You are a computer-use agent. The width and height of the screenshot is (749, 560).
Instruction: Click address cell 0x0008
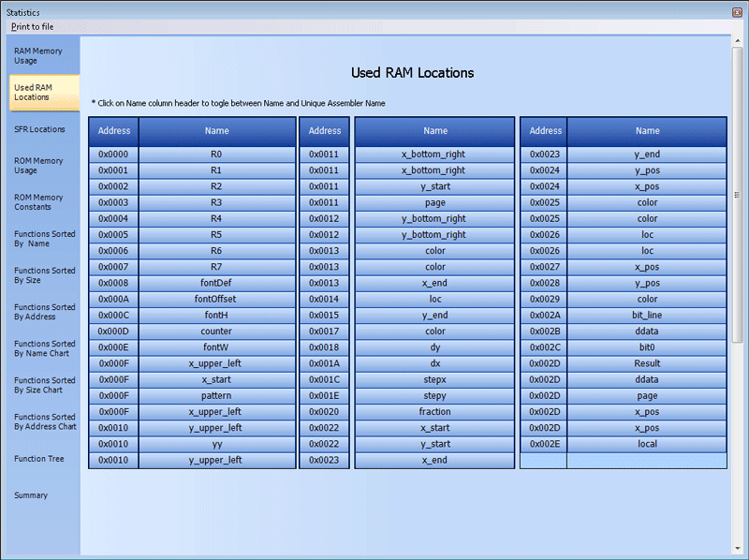point(113,283)
